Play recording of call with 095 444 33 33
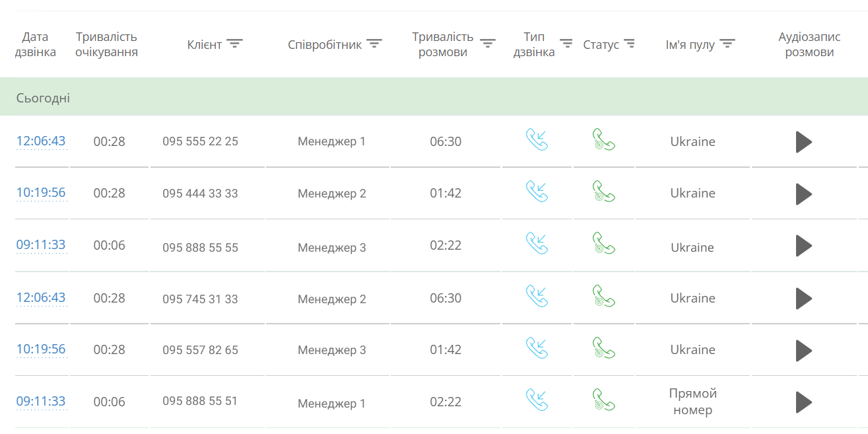868x434 pixels. click(803, 194)
